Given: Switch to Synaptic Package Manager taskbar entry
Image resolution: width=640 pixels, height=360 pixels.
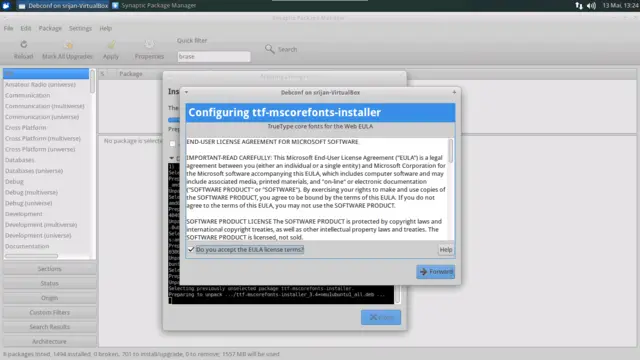Looking at the screenshot, I should pos(154,6).
